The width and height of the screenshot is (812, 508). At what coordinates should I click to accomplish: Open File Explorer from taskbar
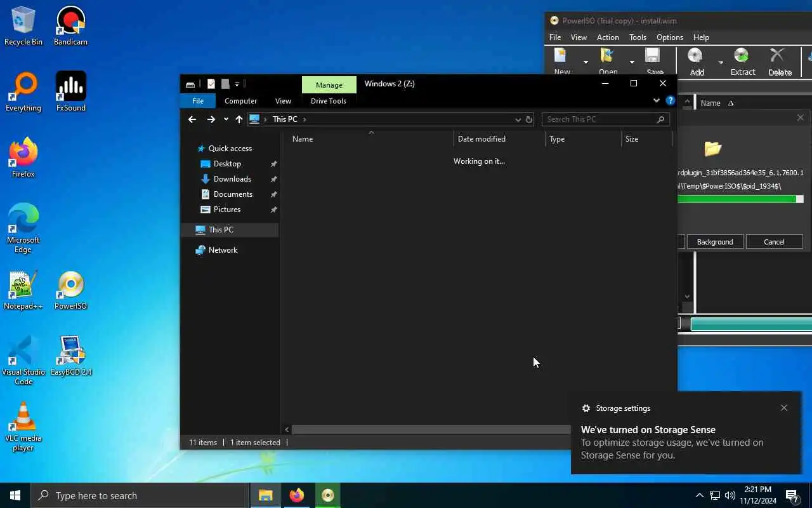click(265, 495)
